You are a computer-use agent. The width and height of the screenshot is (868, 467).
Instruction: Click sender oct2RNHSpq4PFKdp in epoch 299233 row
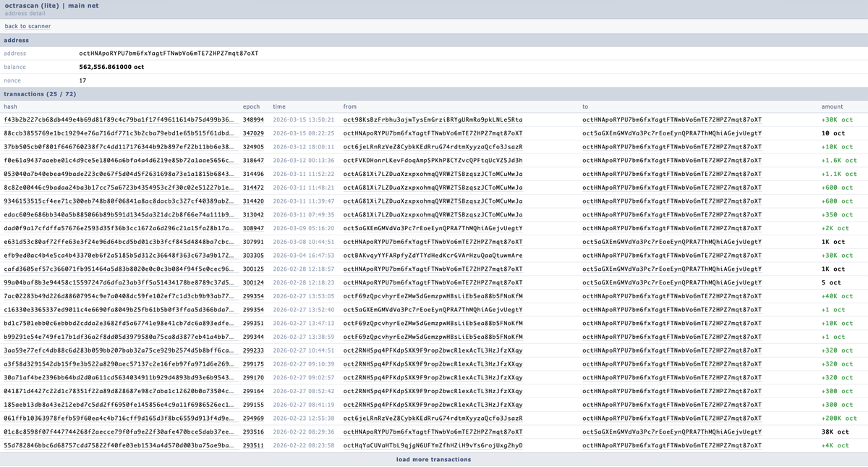pyautogui.click(x=433, y=350)
